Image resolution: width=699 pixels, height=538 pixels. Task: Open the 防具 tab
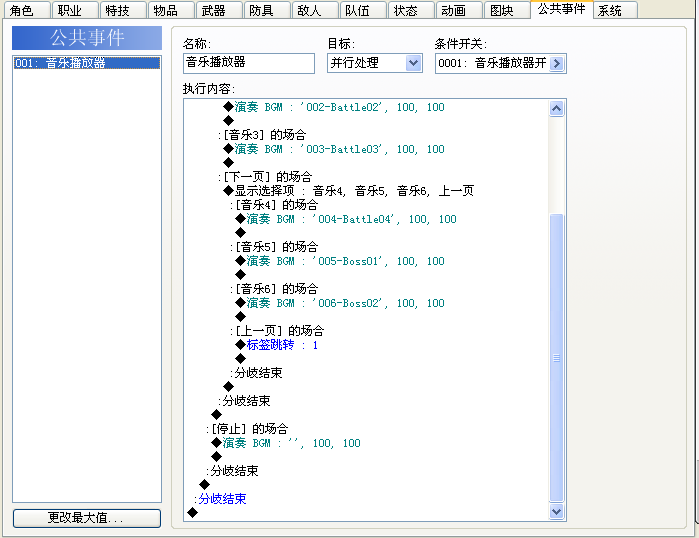click(x=267, y=10)
